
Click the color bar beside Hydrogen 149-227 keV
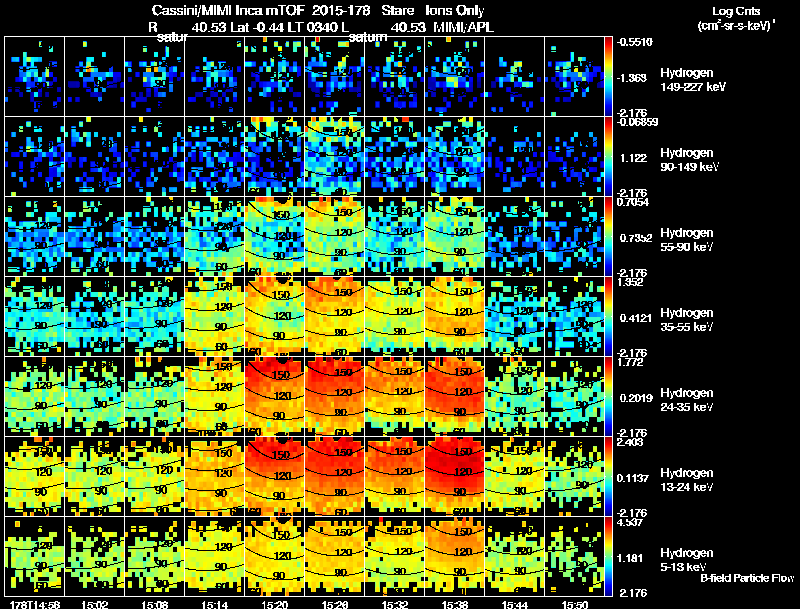click(608, 77)
